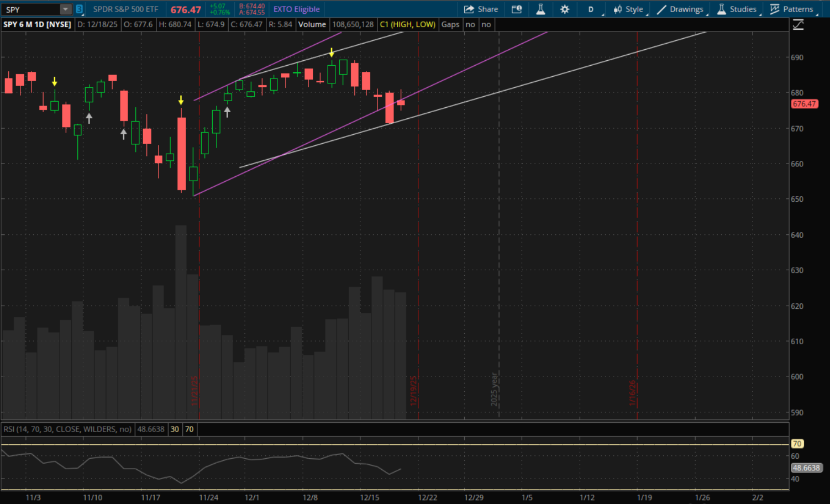Click the RSI study title label
This screenshot has width=830, height=504.
tap(67, 429)
